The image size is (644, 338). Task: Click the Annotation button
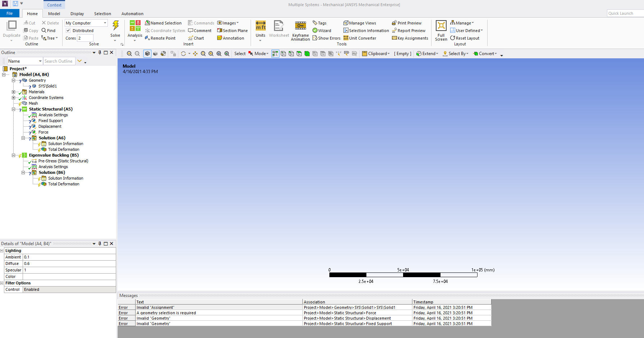coord(230,38)
